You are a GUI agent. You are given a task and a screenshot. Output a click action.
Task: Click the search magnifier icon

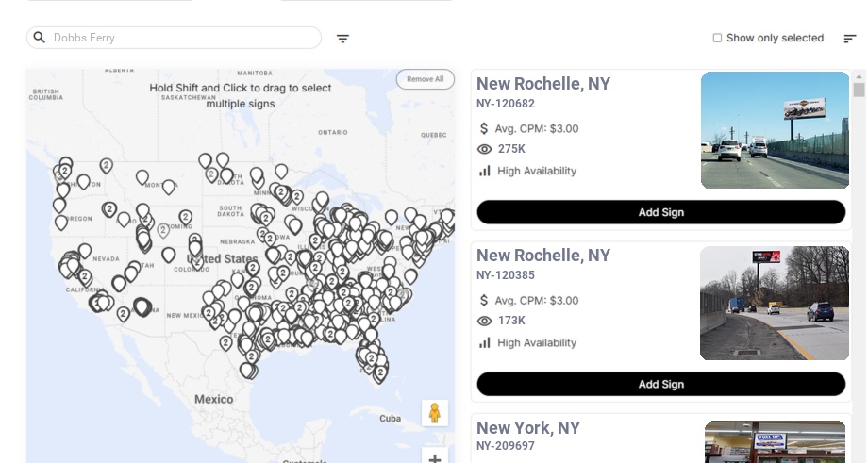40,38
